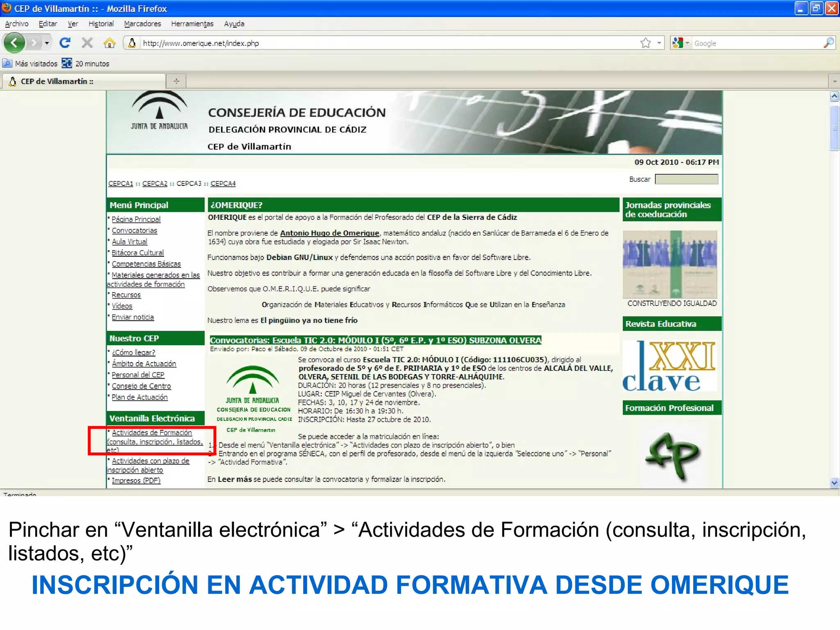
Task: Click the XXI clave magazine image
Action: [669, 366]
